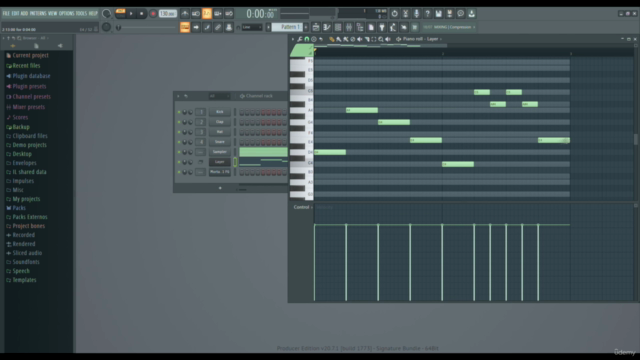Click the Layer channel button
Image resolution: width=640 pixels, height=360 pixels.
(x=220, y=162)
